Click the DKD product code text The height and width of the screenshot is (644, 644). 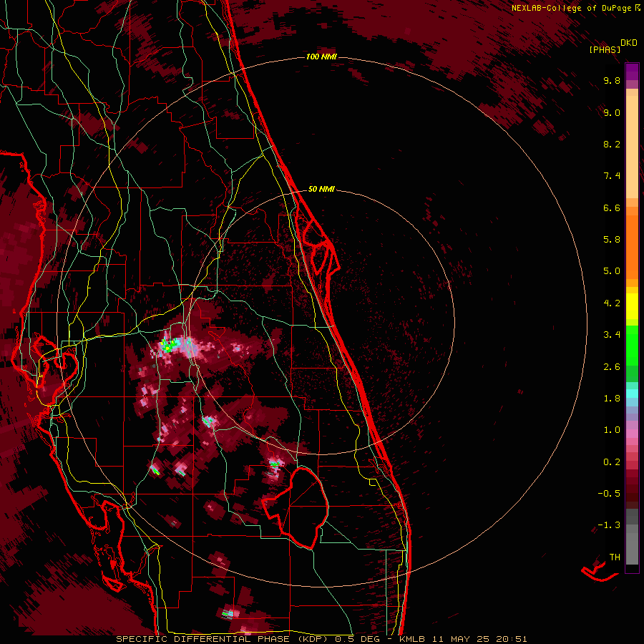pos(629,43)
